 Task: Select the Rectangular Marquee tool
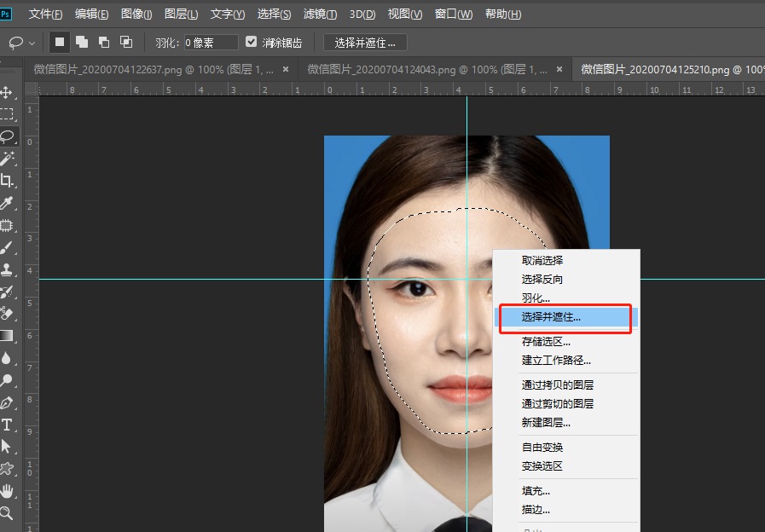pos(8,114)
